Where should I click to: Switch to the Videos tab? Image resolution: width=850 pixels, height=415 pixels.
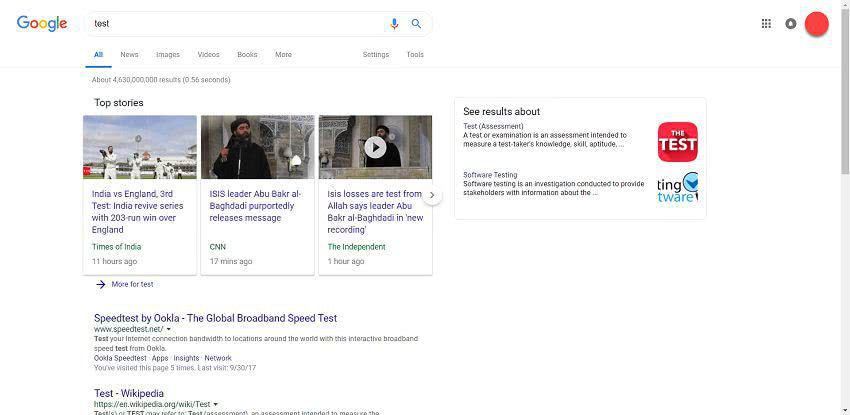[x=209, y=55]
